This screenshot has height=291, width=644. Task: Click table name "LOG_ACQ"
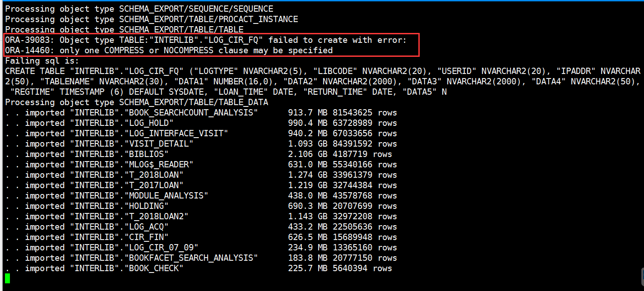tap(146, 227)
